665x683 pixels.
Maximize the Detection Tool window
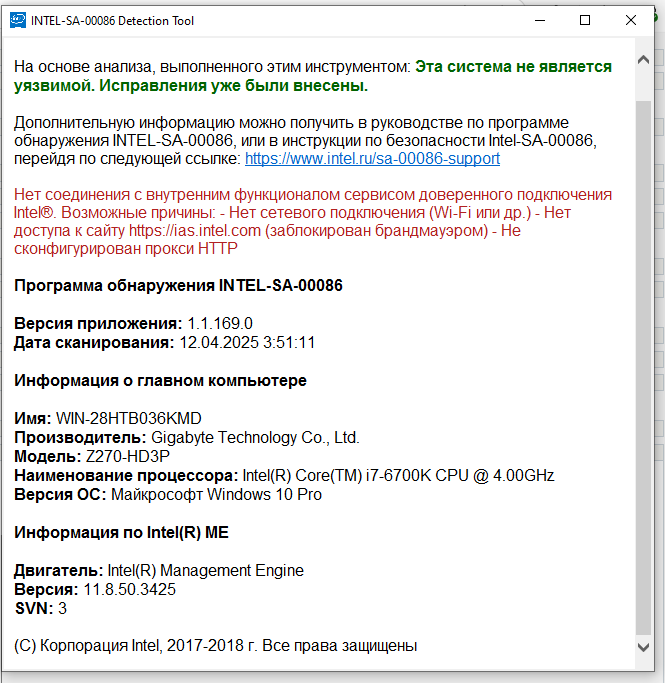[585, 20]
